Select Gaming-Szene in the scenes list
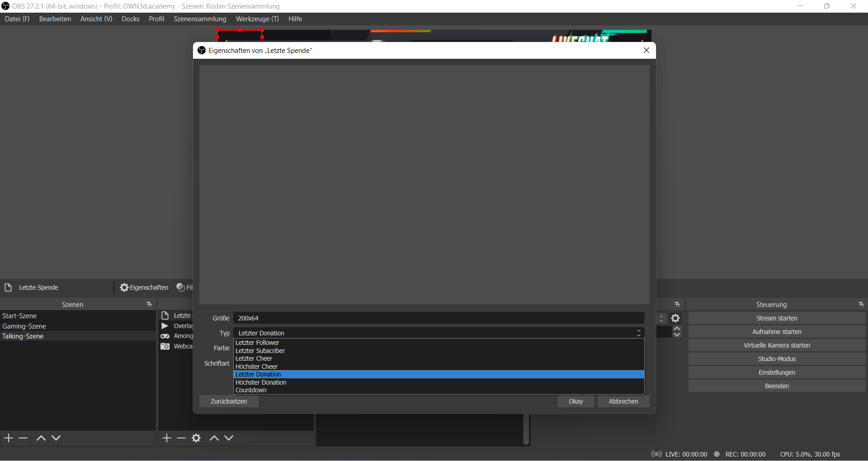This screenshot has height=461, width=868. pyautogui.click(x=24, y=326)
